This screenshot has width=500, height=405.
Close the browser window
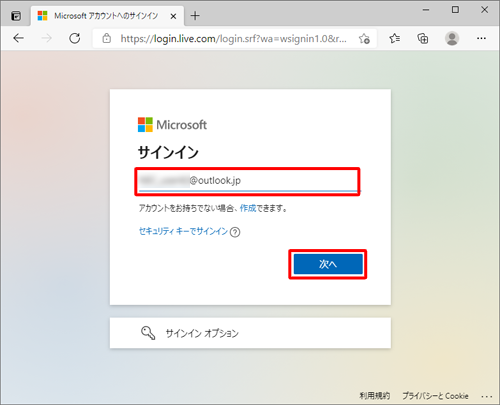click(484, 10)
